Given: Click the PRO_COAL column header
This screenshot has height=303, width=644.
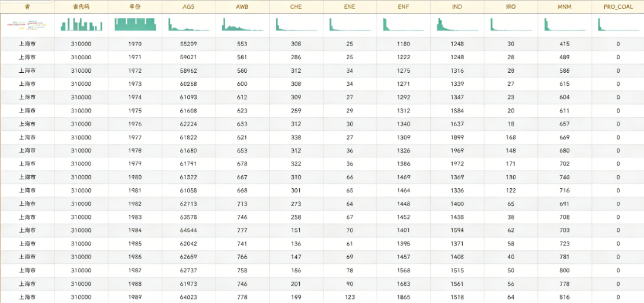Looking at the screenshot, I should click(618, 7).
